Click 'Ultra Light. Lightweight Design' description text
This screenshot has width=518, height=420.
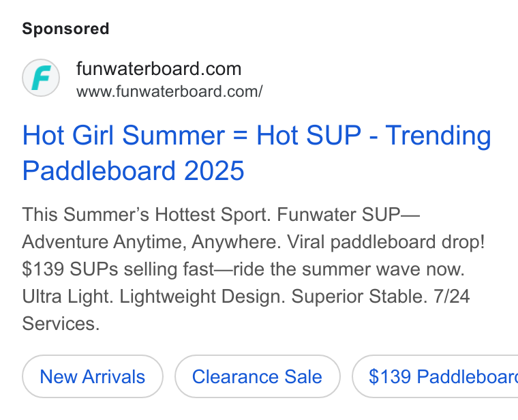(x=153, y=297)
